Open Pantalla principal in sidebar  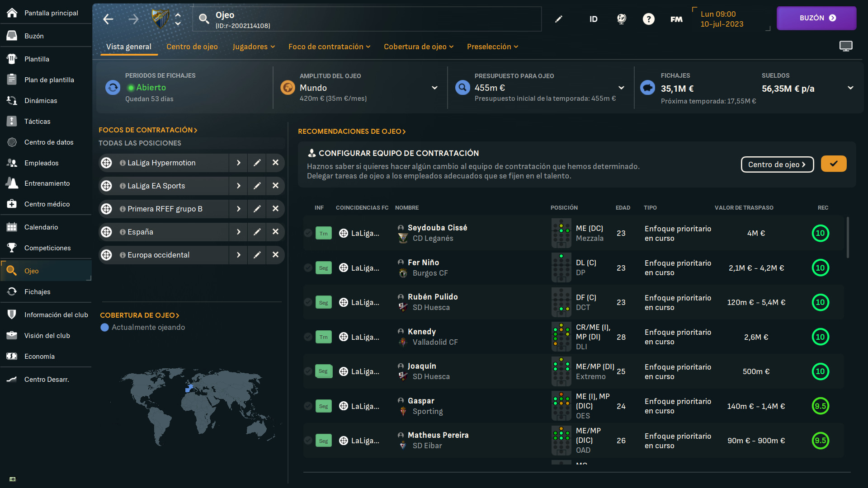46,13
